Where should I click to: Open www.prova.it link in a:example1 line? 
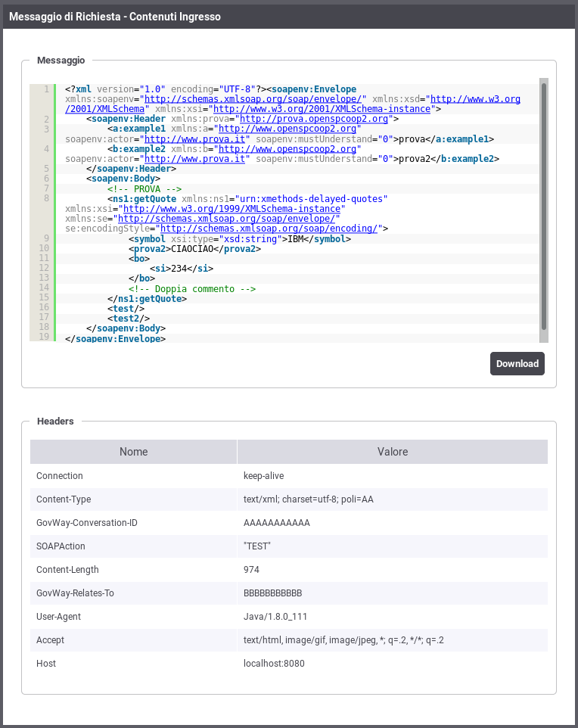(x=195, y=138)
